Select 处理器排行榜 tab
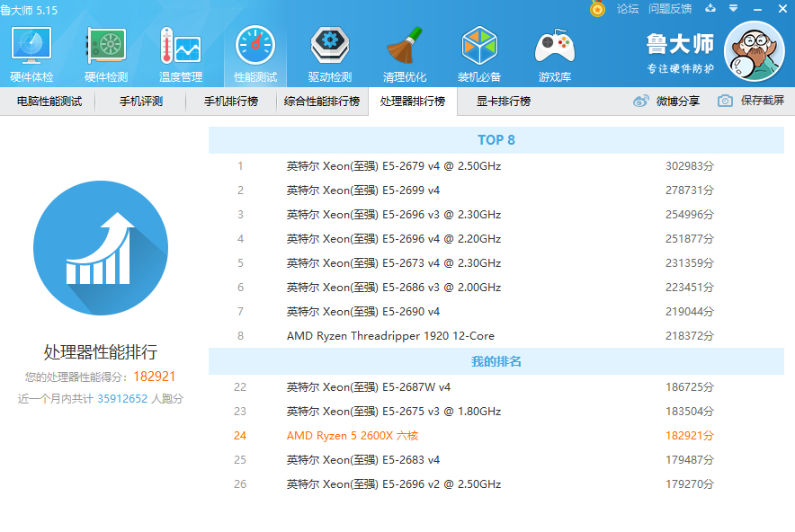Viewport: 795px width, 532px height. tap(413, 102)
